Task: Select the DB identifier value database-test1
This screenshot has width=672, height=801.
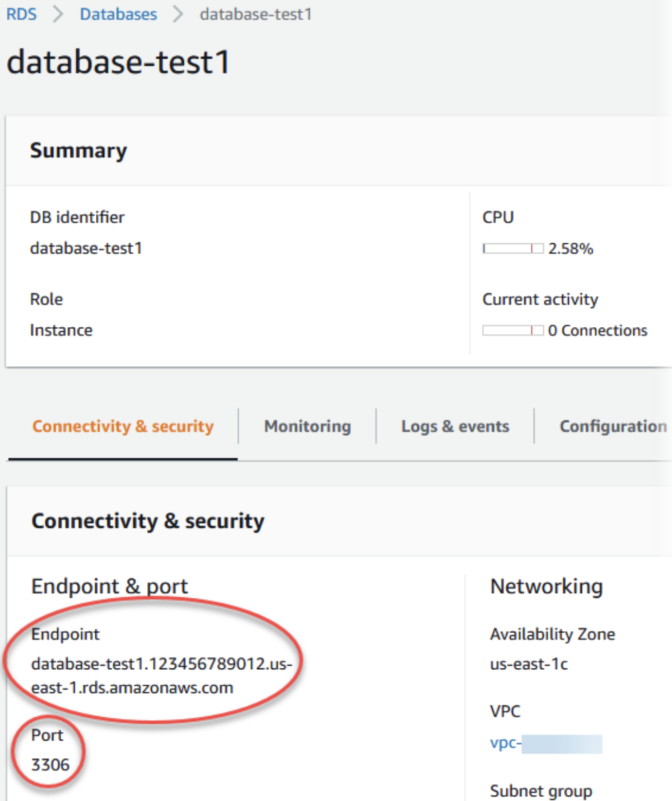Action: (x=86, y=248)
